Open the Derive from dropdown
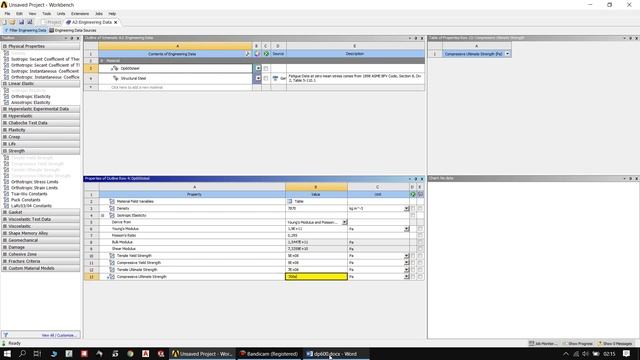This screenshot has height=360, width=640. pos(344,222)
